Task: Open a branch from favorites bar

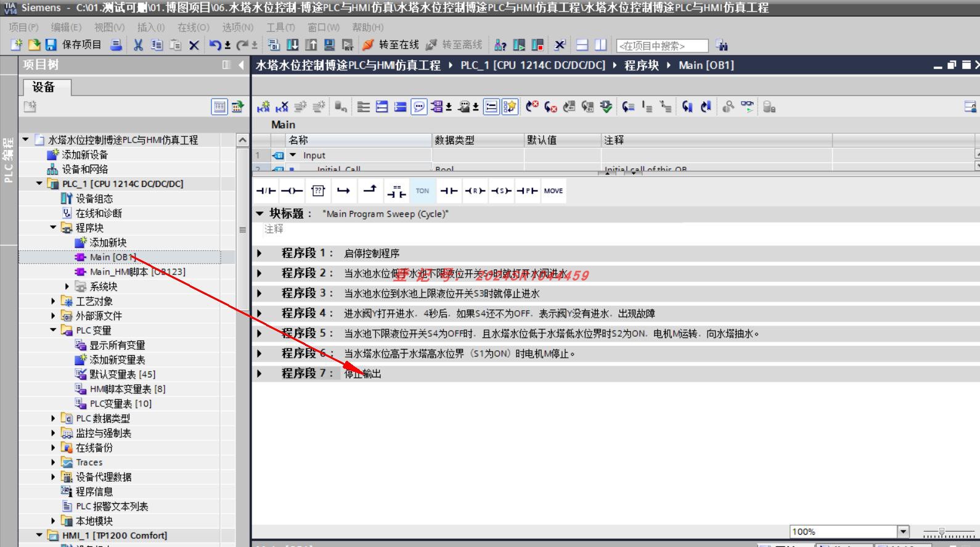Action: (344, 191)
